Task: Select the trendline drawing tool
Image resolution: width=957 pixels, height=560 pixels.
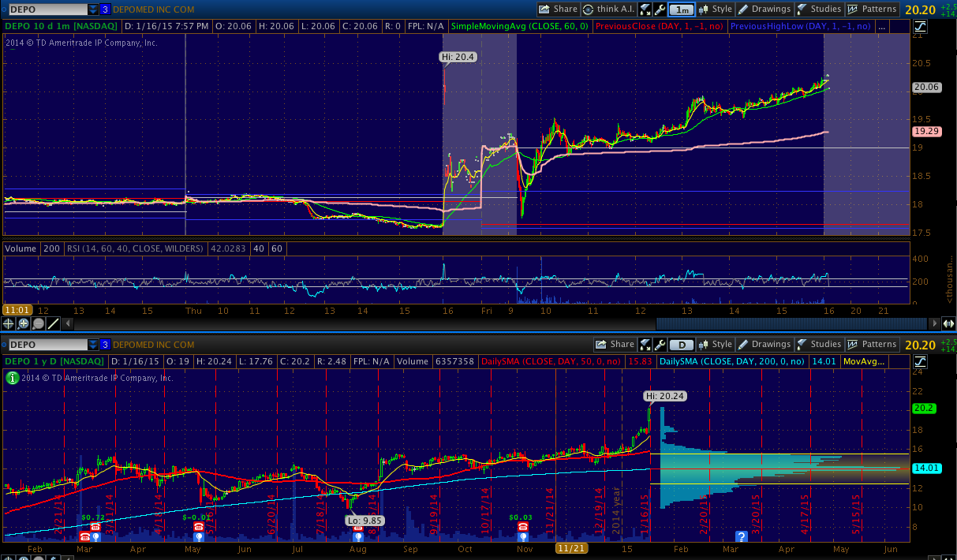Action: point(53,323)
